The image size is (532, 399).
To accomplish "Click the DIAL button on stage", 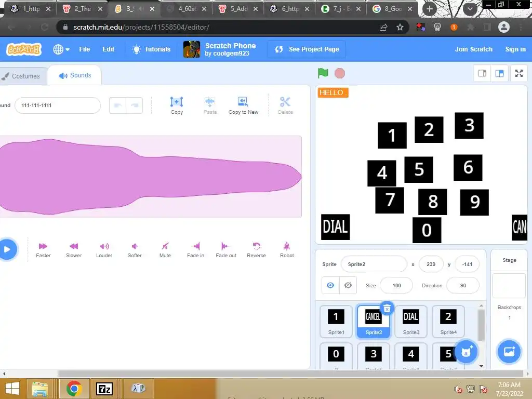I will (x=335, y=227).
